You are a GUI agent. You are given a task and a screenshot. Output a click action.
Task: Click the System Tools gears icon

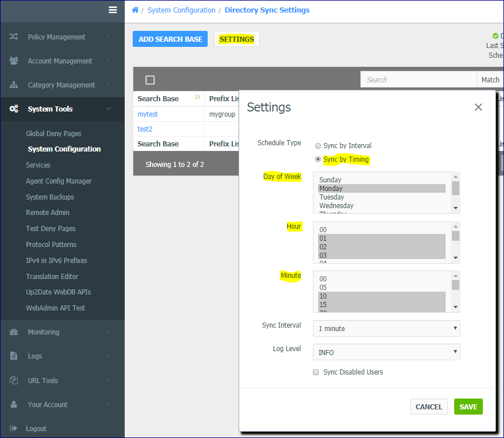point(14,109)
